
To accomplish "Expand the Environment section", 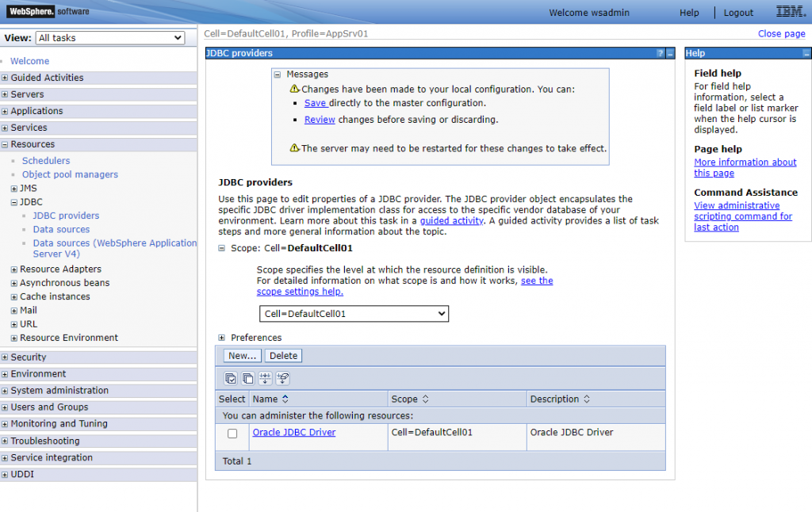I will tap(5, 374).
